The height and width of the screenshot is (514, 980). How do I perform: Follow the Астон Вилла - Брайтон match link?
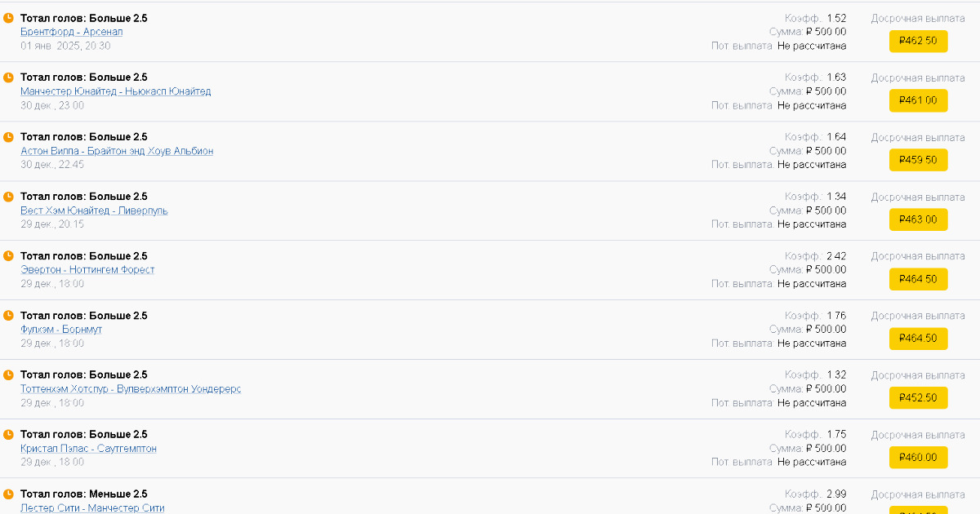[117, 151]
